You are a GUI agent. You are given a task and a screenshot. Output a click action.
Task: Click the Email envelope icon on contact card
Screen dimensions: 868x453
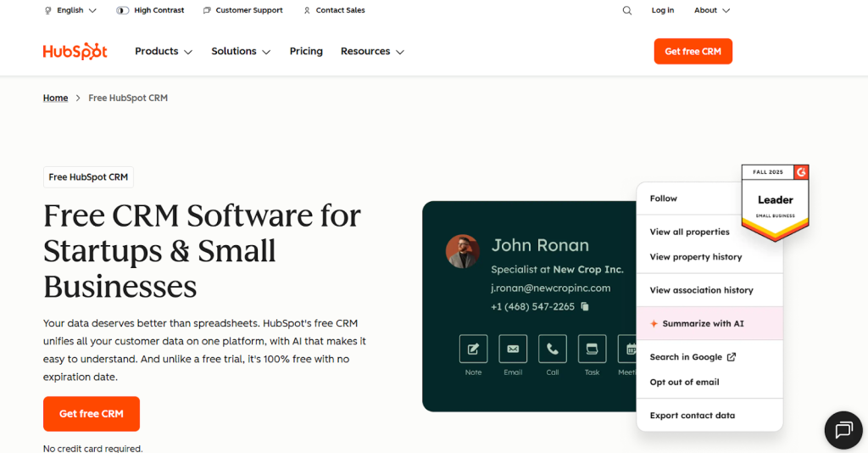[513, 349]
